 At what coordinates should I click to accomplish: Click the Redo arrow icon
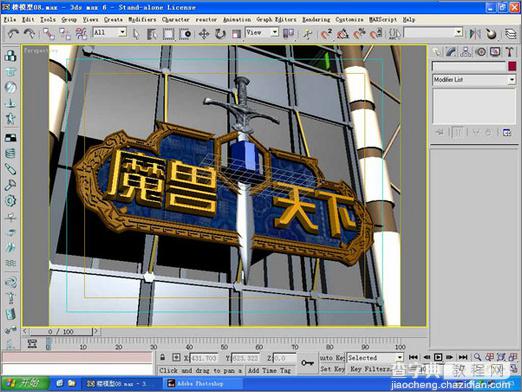coord(30,33)
